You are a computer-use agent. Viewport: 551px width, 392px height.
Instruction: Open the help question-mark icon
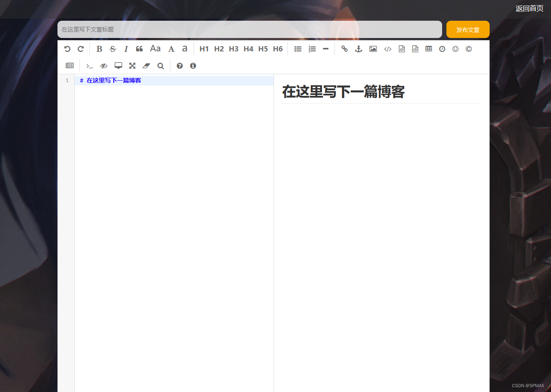[x=180, y=66]
